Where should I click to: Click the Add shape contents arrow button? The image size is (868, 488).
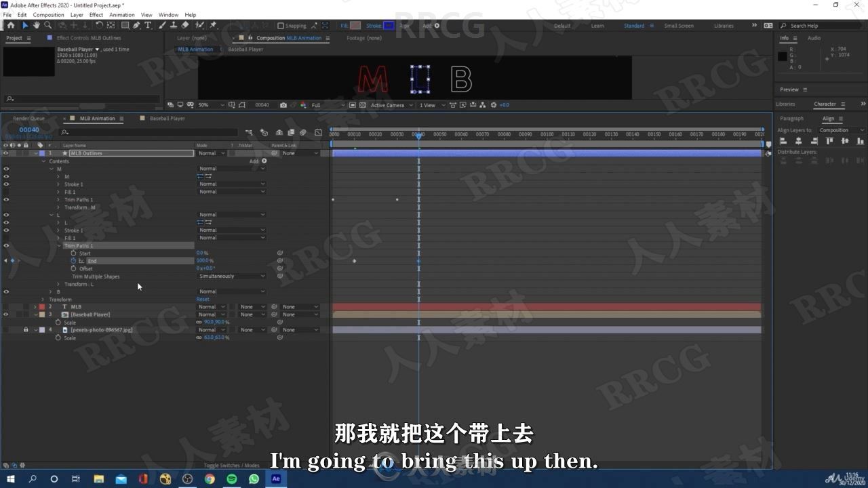tap(264, 161)
